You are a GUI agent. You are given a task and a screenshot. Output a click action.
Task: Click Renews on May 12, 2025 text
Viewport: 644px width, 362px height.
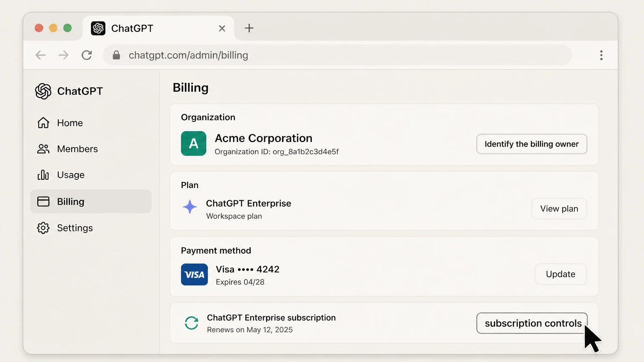[250, 330]
